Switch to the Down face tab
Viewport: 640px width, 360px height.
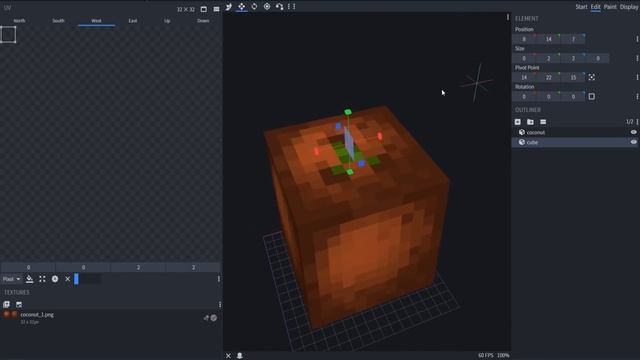[x=203, y=21]
